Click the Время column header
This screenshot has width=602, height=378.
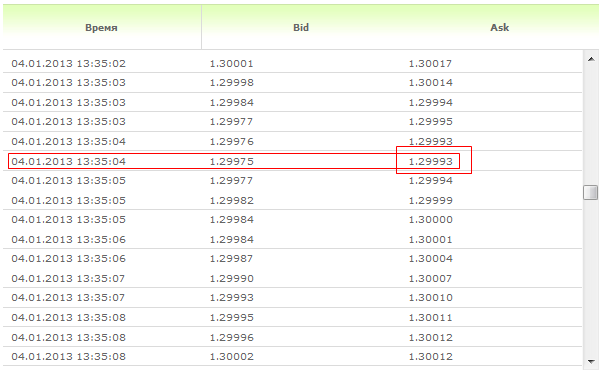click(101, 28)
